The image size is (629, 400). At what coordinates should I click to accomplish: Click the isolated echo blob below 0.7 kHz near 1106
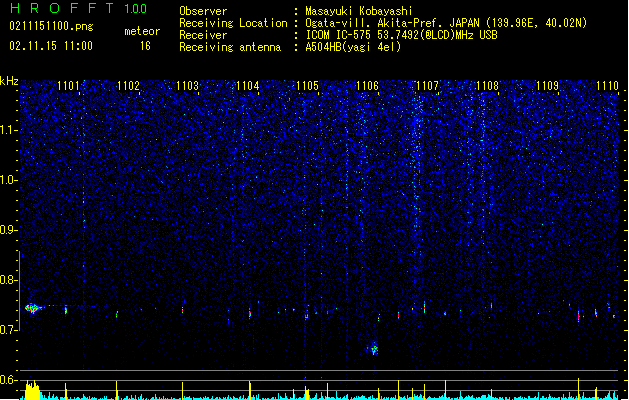pyautogui.click(x=373, y=348)
